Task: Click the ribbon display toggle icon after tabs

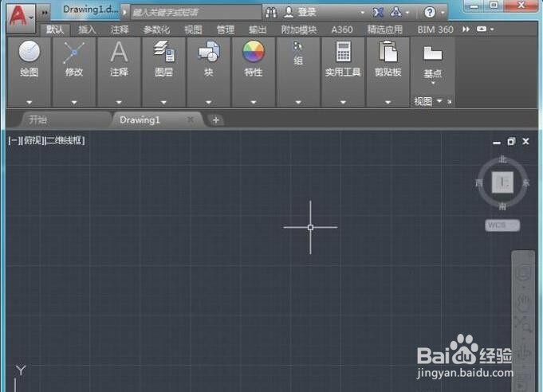Action: click(482, 29)
